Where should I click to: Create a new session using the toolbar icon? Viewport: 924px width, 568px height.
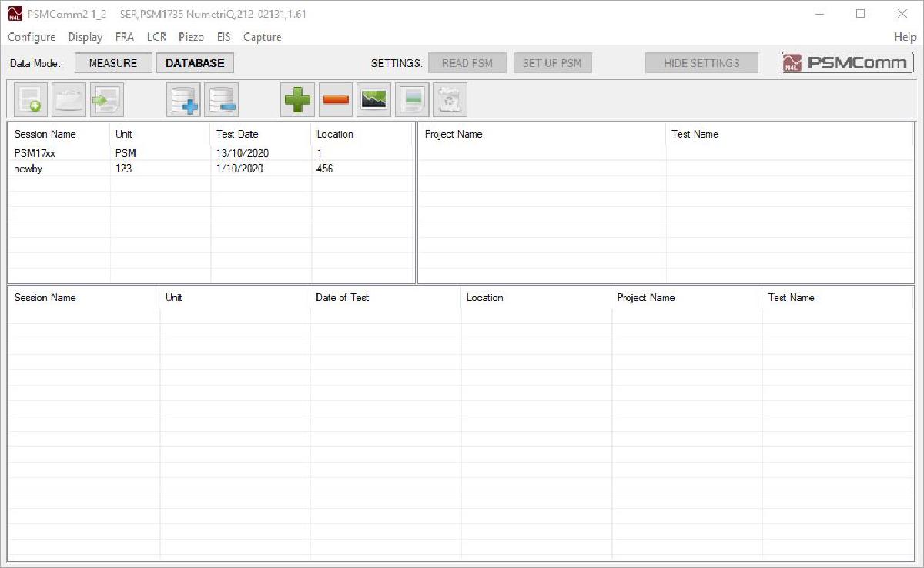pos(31,99)
